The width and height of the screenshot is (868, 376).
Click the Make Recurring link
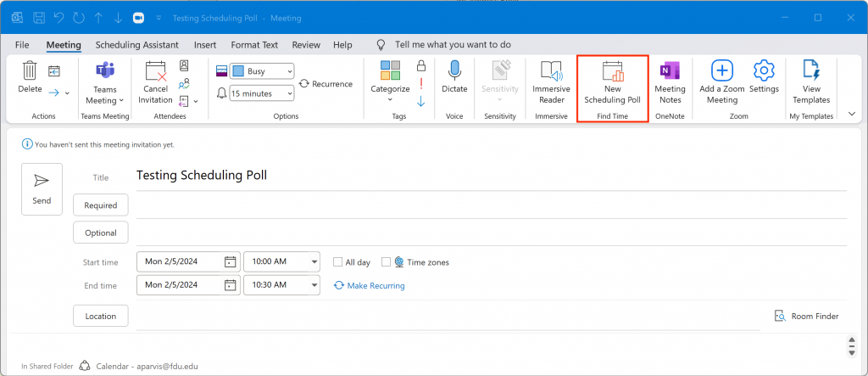coord(375,286)
